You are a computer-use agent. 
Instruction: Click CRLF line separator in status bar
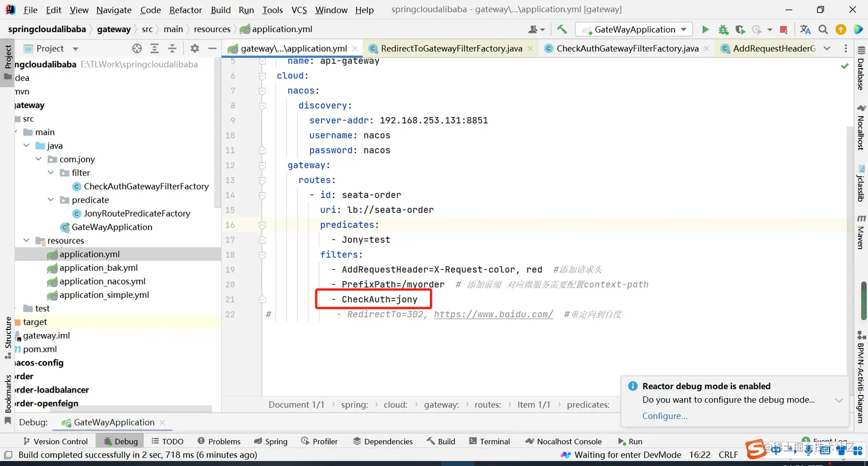[728, 455]
